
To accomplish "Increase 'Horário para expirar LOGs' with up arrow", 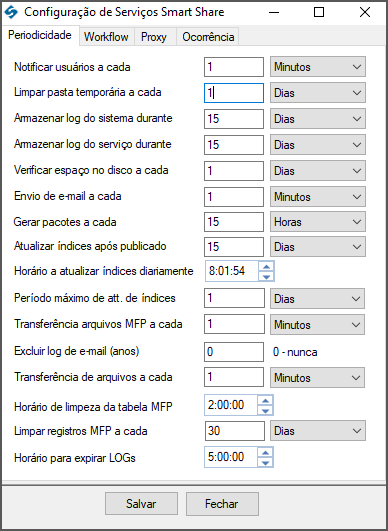I will click(265, 452).
